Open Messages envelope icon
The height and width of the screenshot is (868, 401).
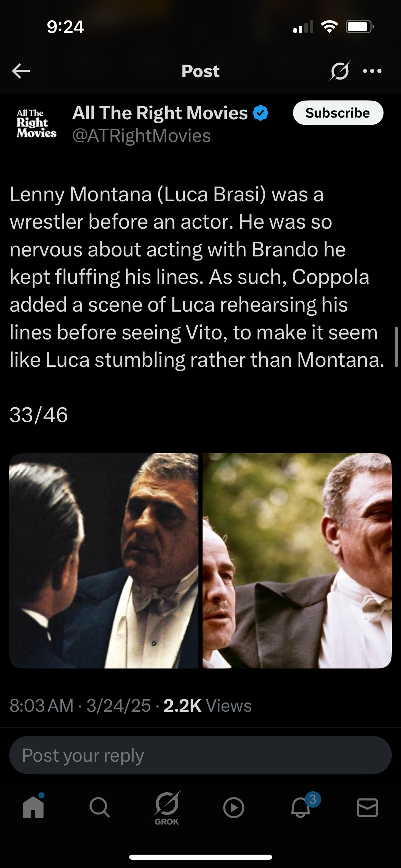(367, 808)
